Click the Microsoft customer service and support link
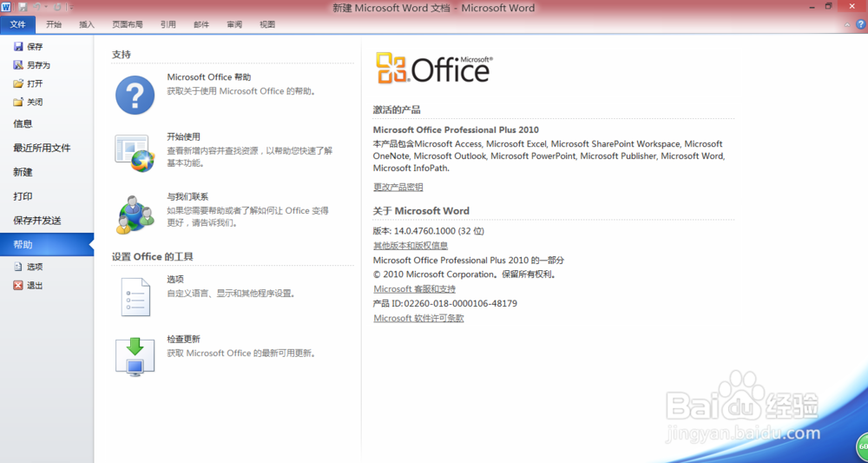868x463 pixels. tap(415, 289)
